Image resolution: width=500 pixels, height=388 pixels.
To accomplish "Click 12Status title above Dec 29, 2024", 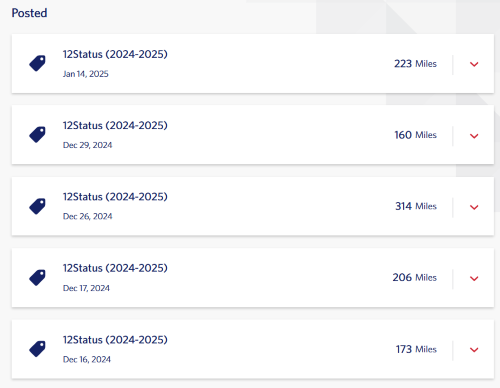I will point(115,125).
